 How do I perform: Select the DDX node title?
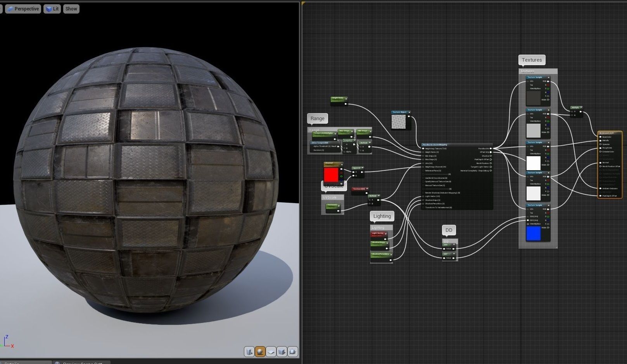(446, 245)
